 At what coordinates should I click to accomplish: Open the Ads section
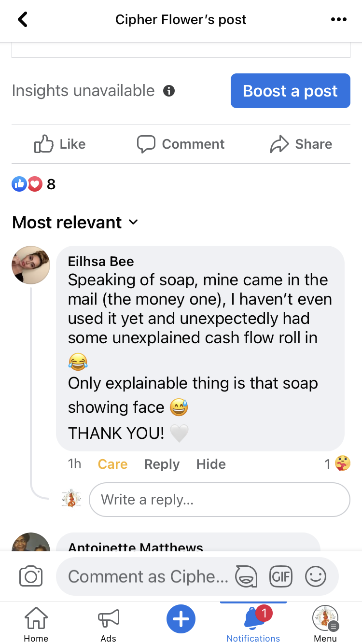click(x=108, y=624)
